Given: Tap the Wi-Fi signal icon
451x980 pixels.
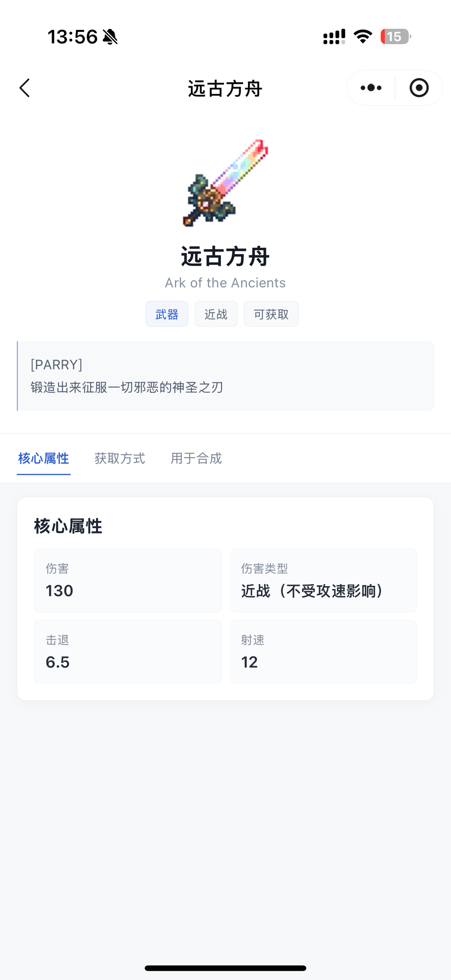Looking at the screenshot, I should 363,37.
